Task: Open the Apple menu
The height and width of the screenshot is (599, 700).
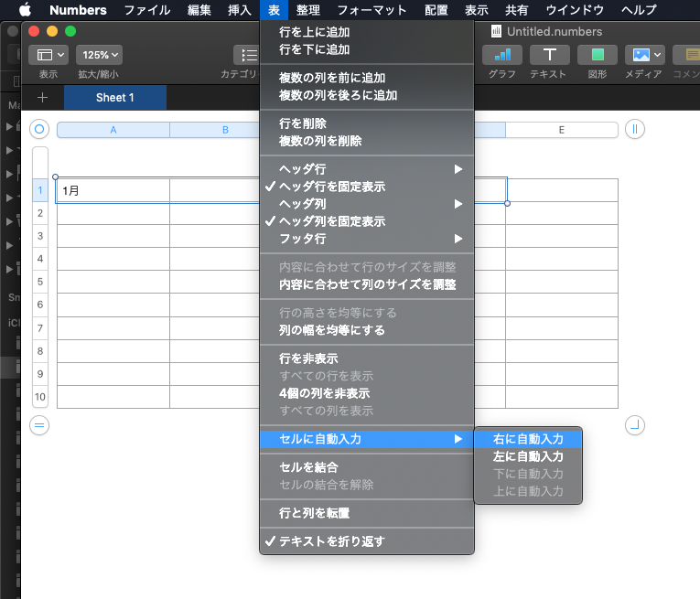Action: 25,9
